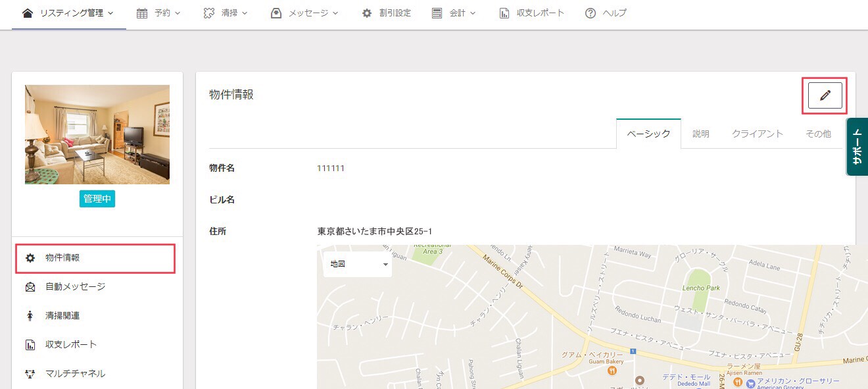Click the gear icon next to 物件情報 in sidebar

coord(30,258)
